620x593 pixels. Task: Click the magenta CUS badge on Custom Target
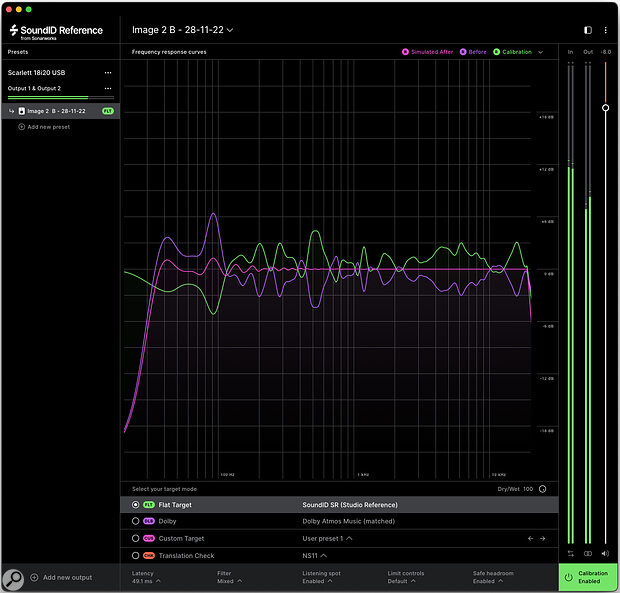149,538
